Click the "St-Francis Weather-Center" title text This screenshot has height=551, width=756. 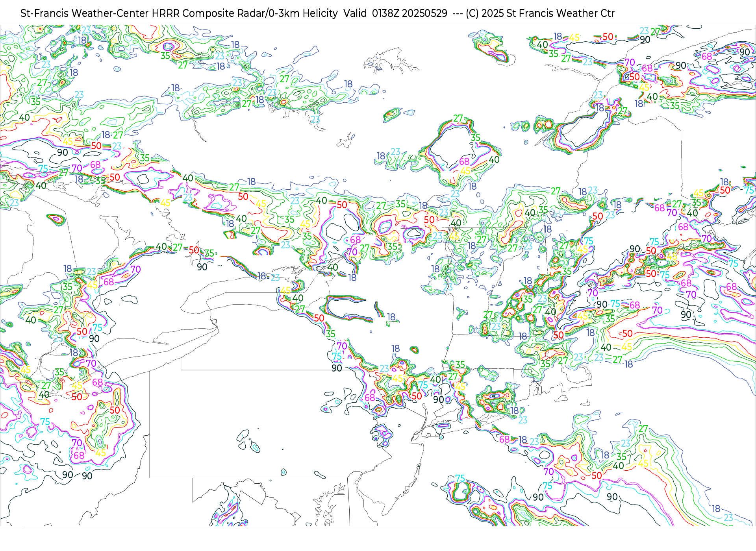tap(85, 13)
